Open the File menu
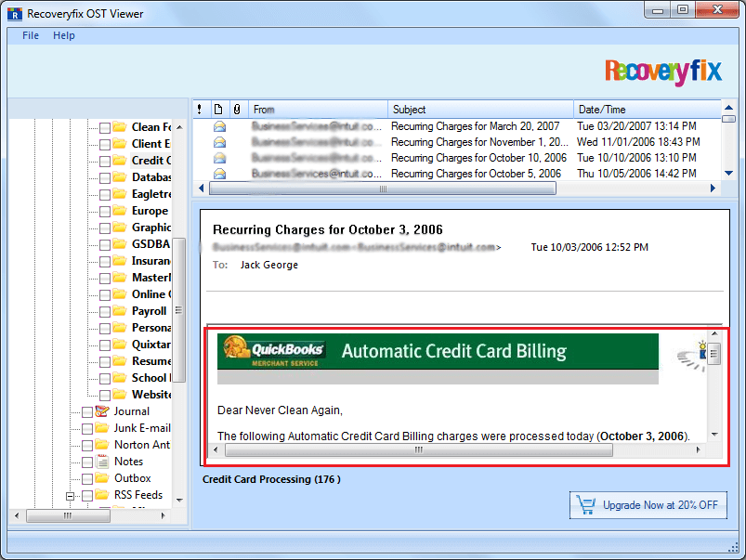 (x=31, y=35)
